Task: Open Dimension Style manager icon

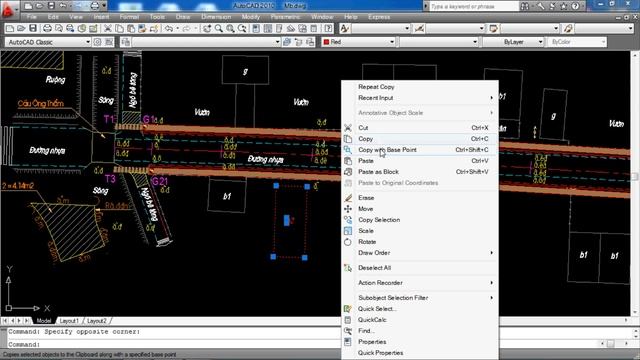Action: coord(419,28)
